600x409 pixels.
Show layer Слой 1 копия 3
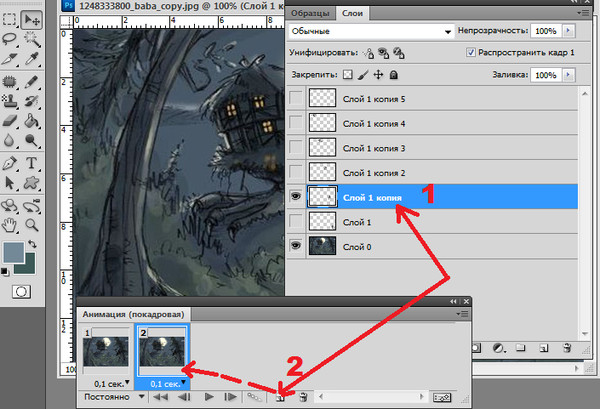pyautogui.click(x=295, y=147)
